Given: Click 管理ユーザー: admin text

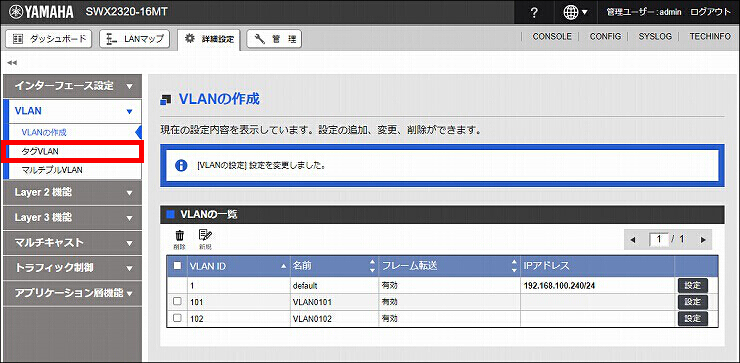Looking at the screenshot, I should click(x=644, y=13).
